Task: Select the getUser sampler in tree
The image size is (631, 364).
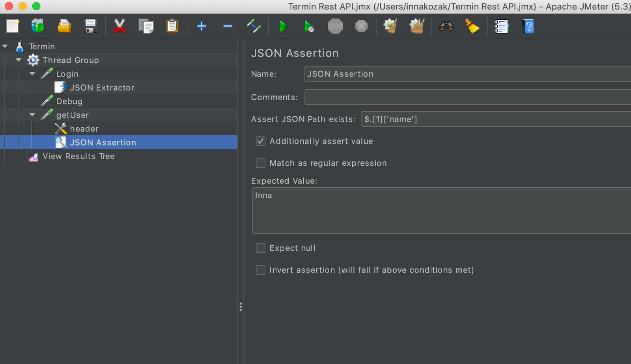Action: [73, 115]
